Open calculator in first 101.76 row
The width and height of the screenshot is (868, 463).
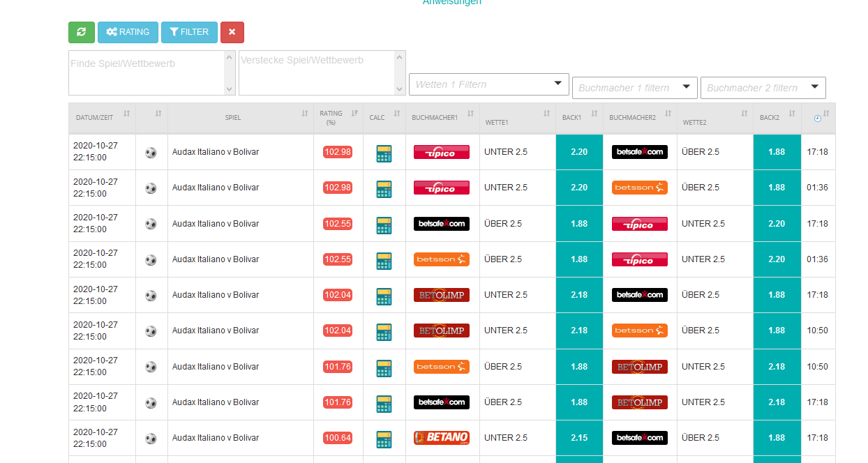point(384,367)
